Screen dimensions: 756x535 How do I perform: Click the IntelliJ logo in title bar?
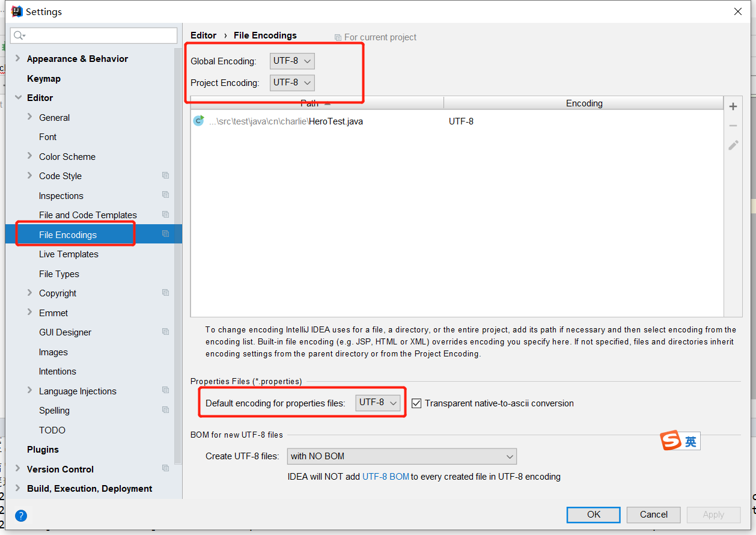pyautogui.click(x=17, y=11)
